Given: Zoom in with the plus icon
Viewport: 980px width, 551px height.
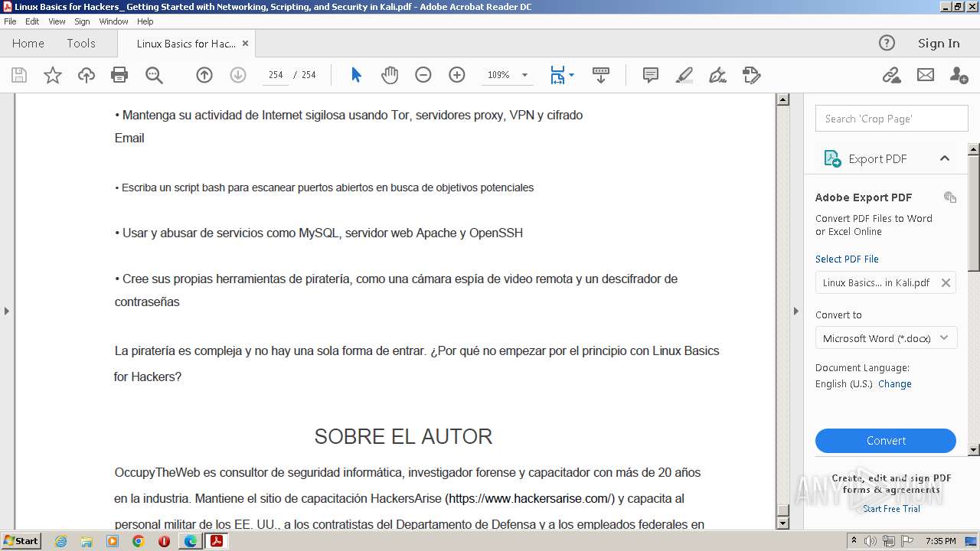Looking at the screenshot, I should [x=457, y=75].
